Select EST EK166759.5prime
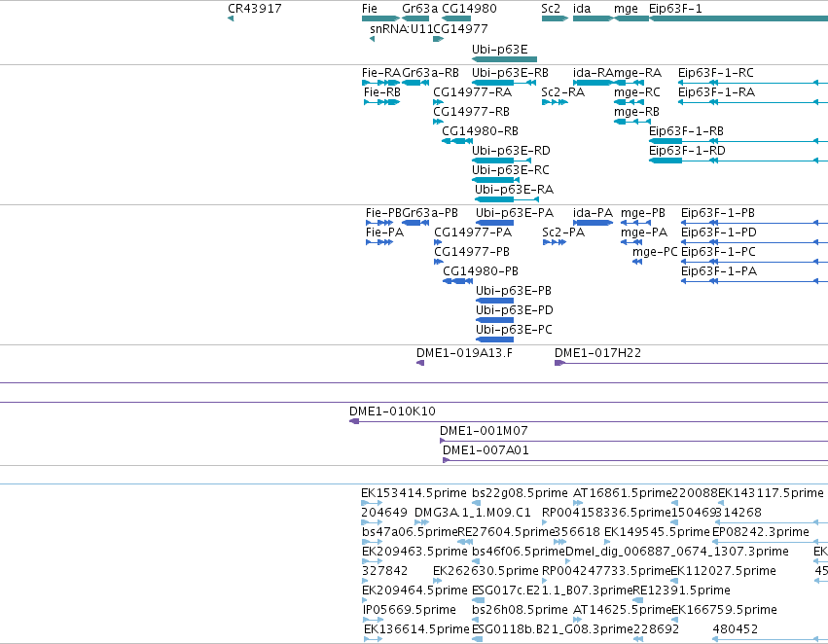 (724, 611)
